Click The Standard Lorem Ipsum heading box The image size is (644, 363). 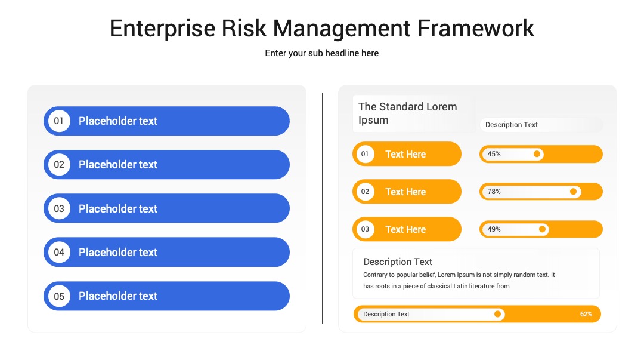(414, 113)
